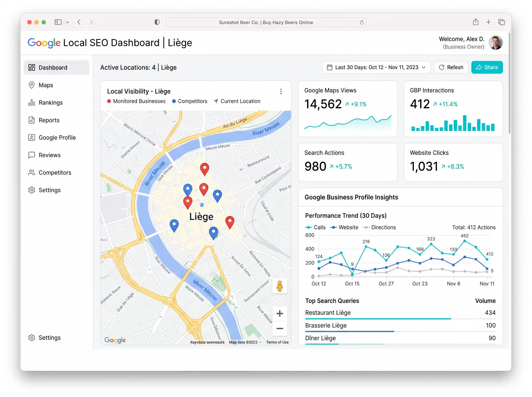Viewport: 532px width, 397px height.
Task: Show the tab overview
Action: tap(501, 22)
